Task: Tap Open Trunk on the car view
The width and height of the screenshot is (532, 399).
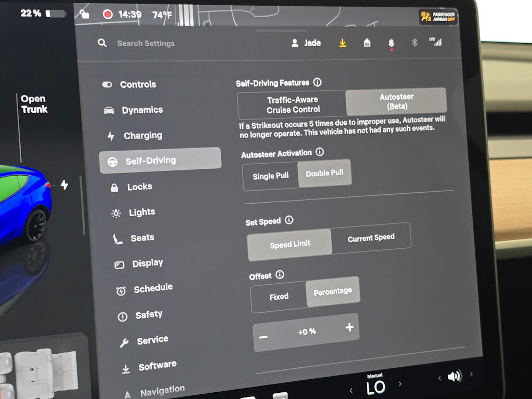Action: (34, 104)
